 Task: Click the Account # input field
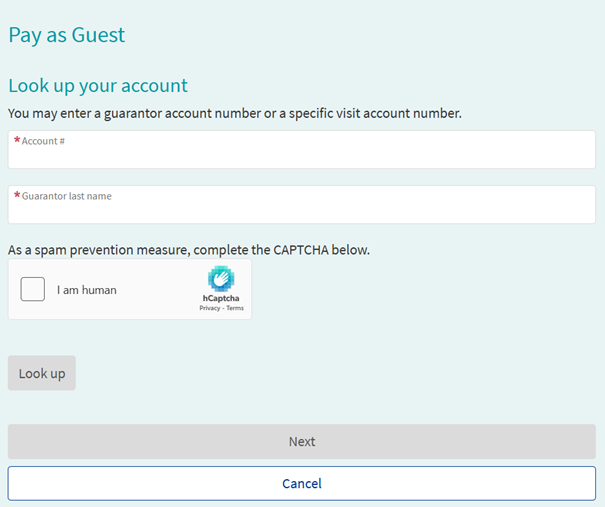[302, 149]
